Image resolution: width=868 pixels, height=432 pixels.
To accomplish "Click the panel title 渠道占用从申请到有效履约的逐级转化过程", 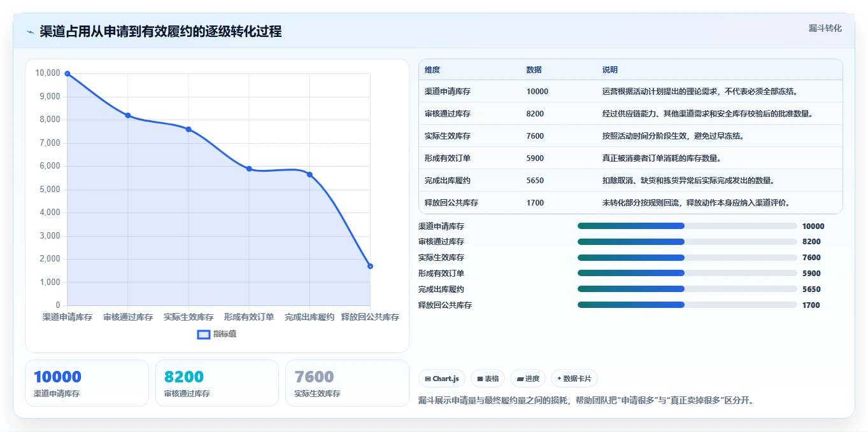I will click(x=160, y=32).
